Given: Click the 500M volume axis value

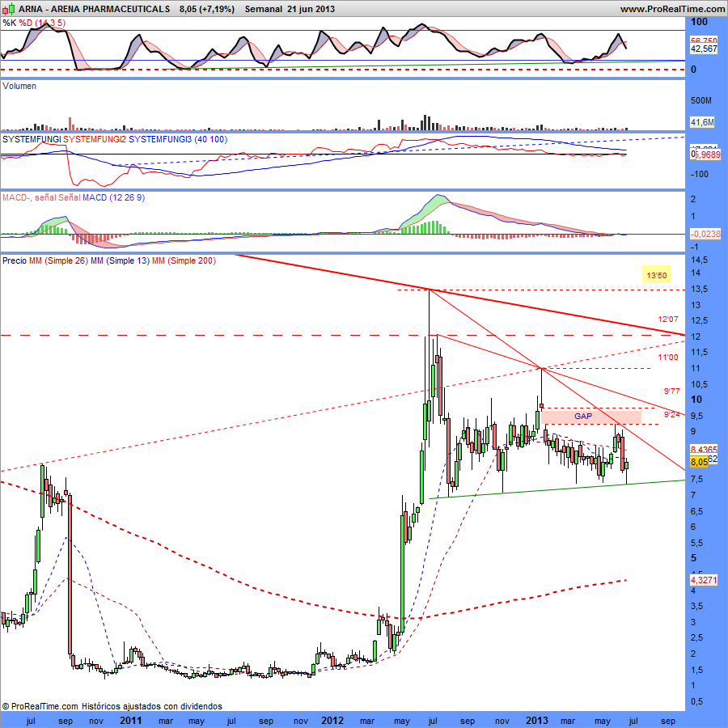Looking at the screenshot, I should click(701, 101).
